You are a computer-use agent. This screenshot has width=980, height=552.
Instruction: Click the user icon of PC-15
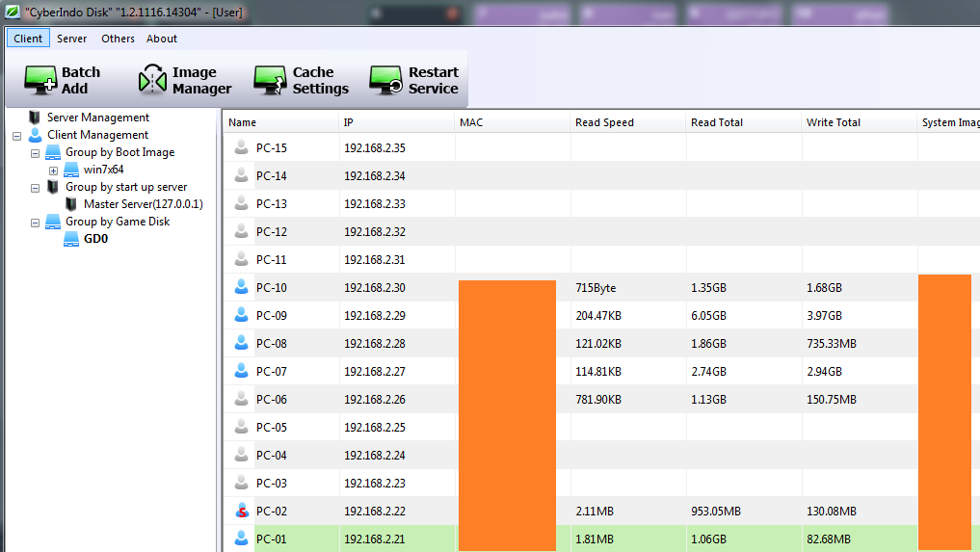pyautogui.click(x=241, y=147)
